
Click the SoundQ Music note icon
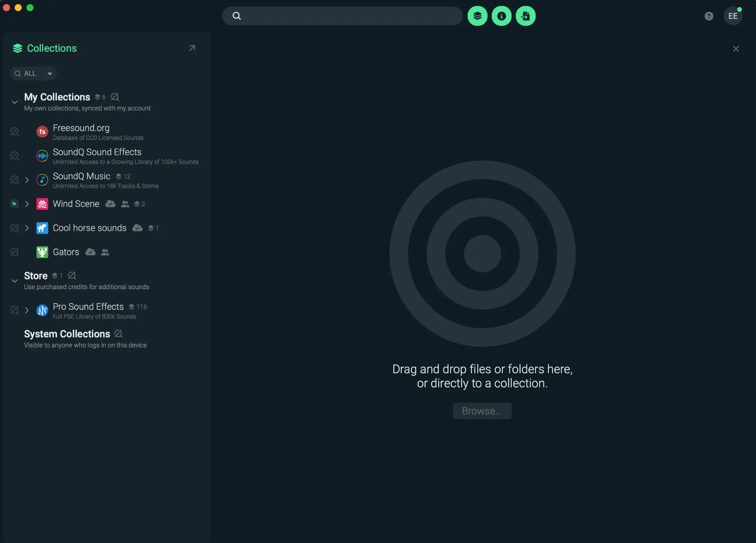[42, 180]
